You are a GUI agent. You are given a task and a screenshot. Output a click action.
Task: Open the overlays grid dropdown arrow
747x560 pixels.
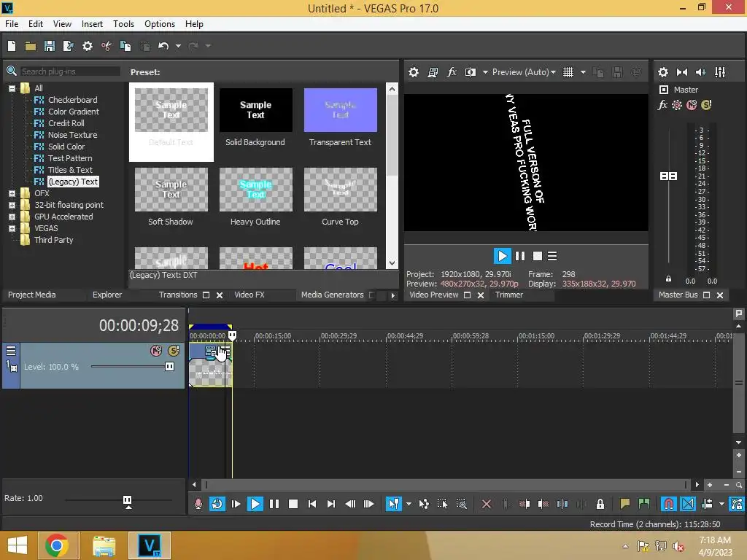coord(583,72)
